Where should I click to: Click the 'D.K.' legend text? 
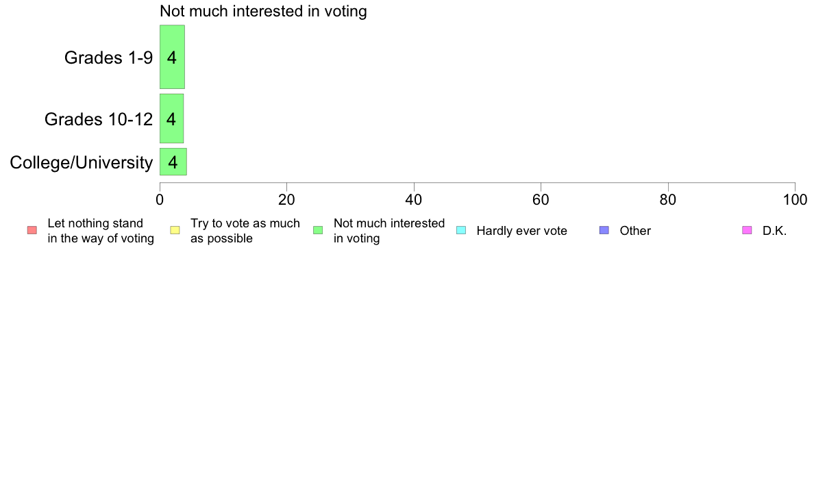pos(774,231)
